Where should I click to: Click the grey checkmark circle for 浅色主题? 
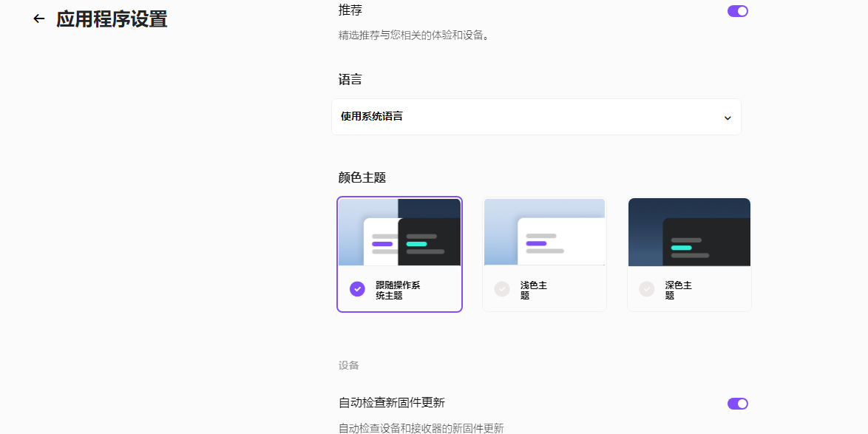[502, 289]
